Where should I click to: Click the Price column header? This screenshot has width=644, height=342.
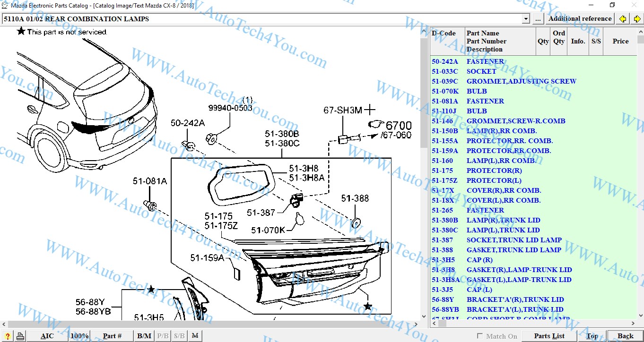[x=620, y=41]
